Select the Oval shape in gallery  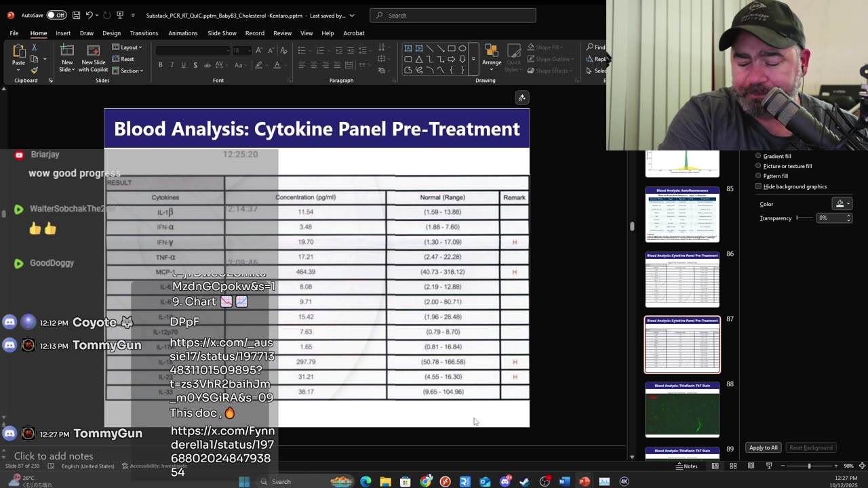(x=462, y=48)
